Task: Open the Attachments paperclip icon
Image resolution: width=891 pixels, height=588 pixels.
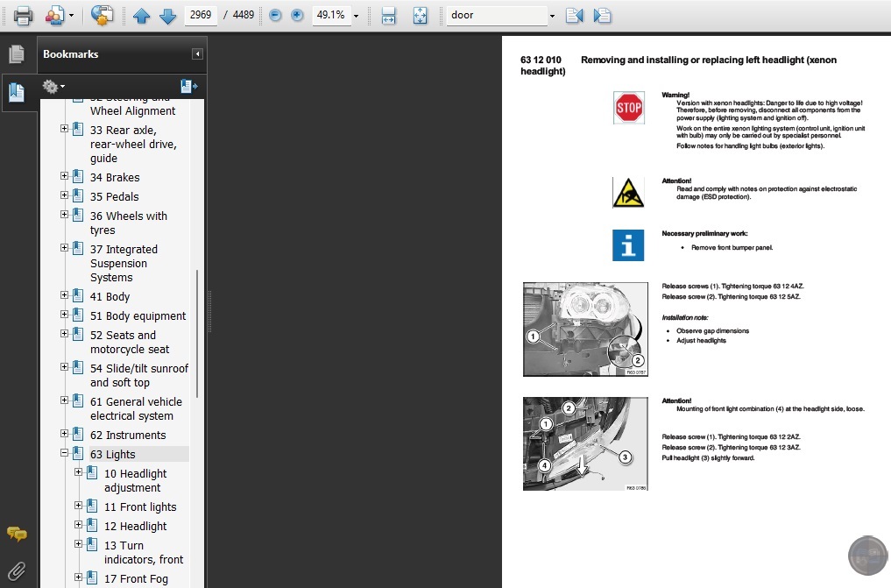Action: (x=17, y=570)
